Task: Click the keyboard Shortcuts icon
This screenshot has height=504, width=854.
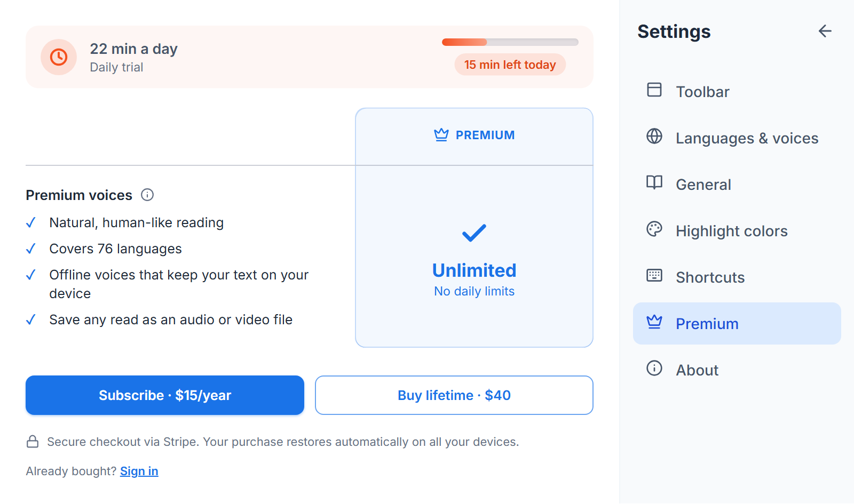Action: 654,275
